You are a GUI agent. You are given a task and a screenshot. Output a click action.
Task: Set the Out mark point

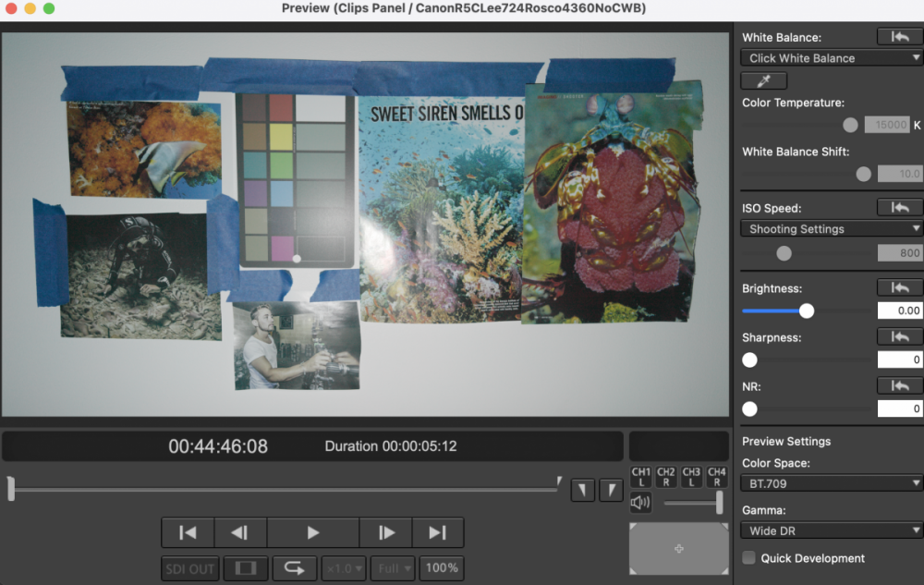point(611,490)
